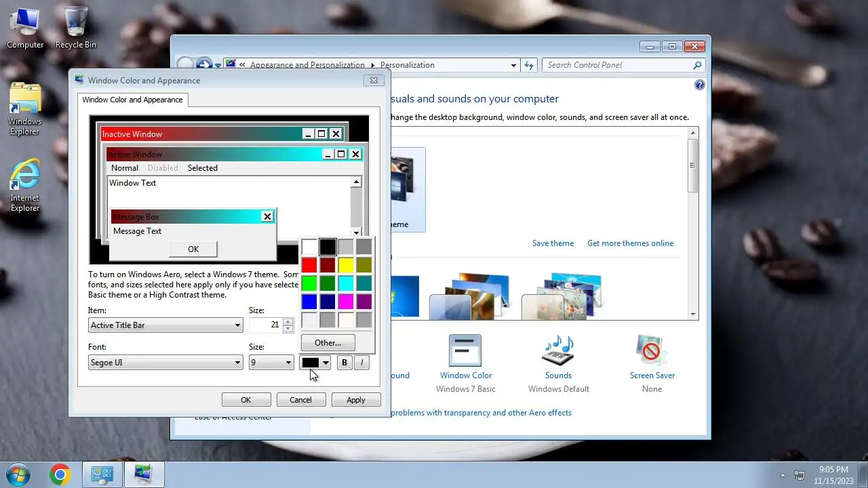This screenshot has width=868, height=488.
Task: Click OK in the preview Message Box
Action: coord(193,249)
